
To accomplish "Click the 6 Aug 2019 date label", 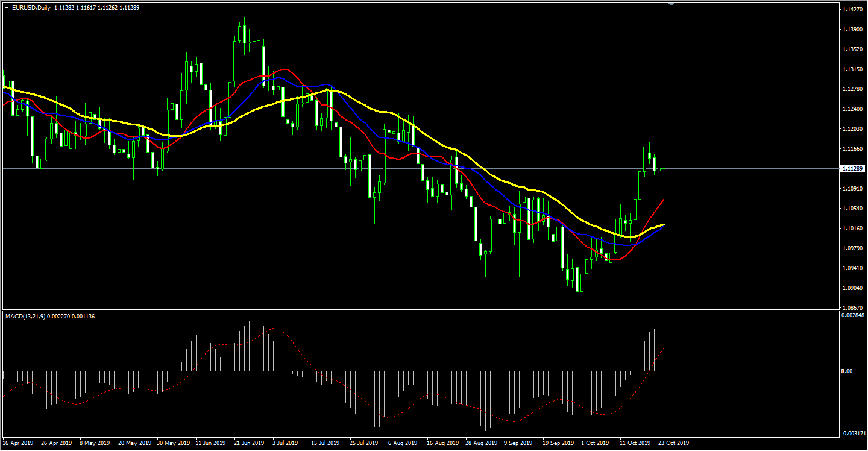I will (403, 443).
